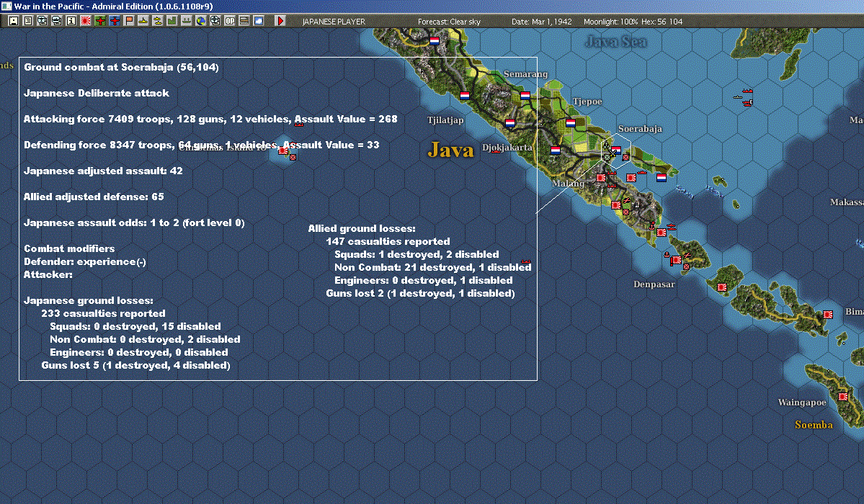Click the save game disk icon

coord(14,21)
